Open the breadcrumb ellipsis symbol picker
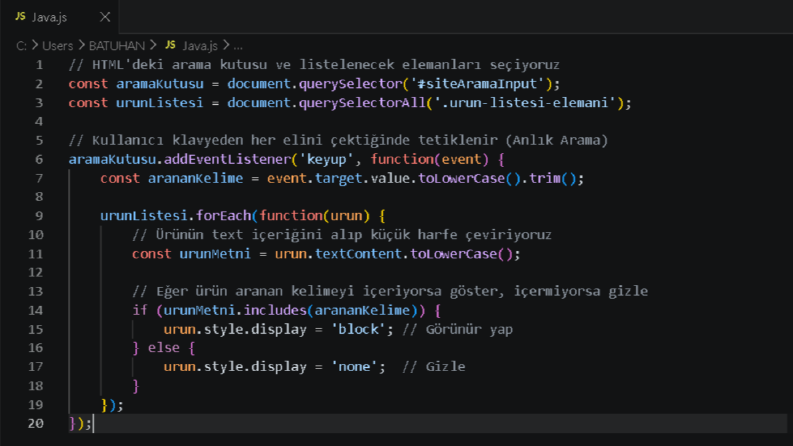 238,47
